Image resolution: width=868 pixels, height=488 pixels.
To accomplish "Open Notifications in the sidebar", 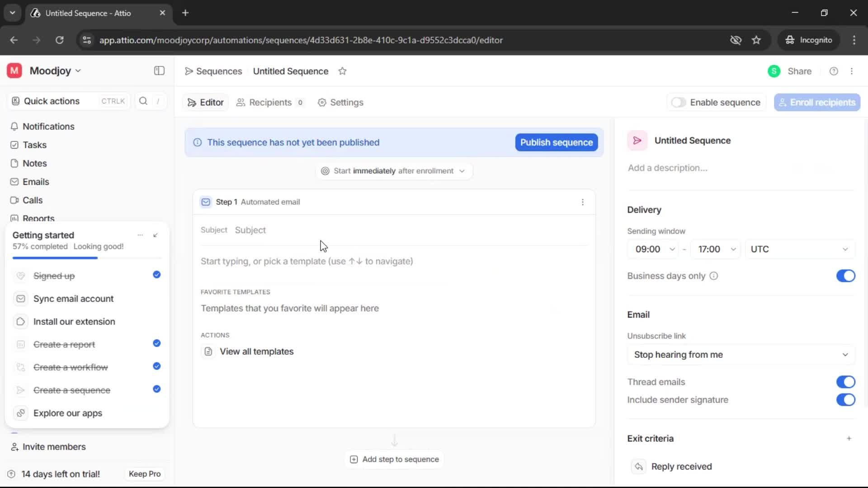I will click(48, 127).
